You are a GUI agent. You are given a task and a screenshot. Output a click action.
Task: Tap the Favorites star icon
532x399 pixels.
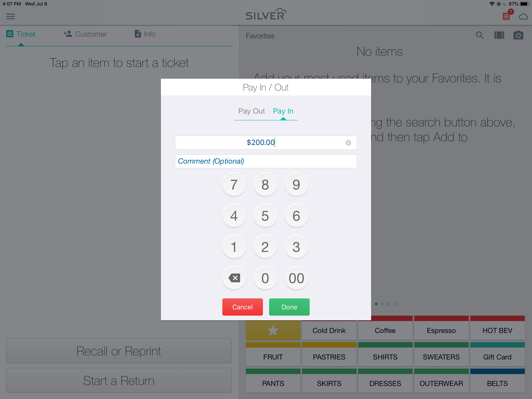(273, 330)
